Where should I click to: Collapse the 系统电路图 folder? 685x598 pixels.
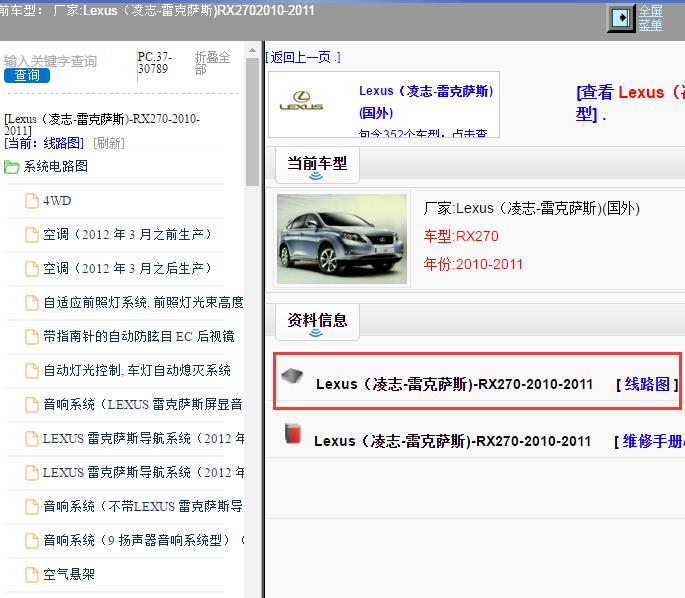click(55, 166)
